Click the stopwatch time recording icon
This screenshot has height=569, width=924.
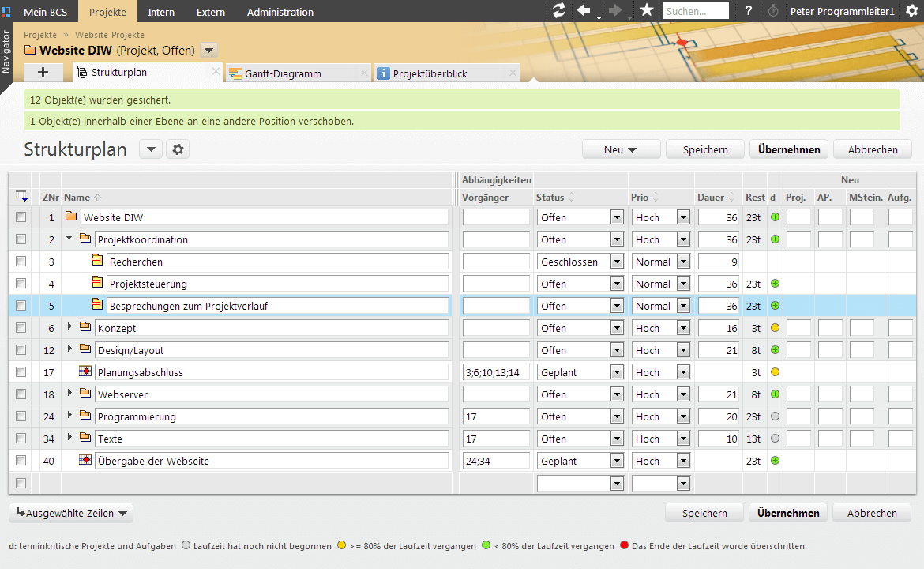(x=773, y=10)
